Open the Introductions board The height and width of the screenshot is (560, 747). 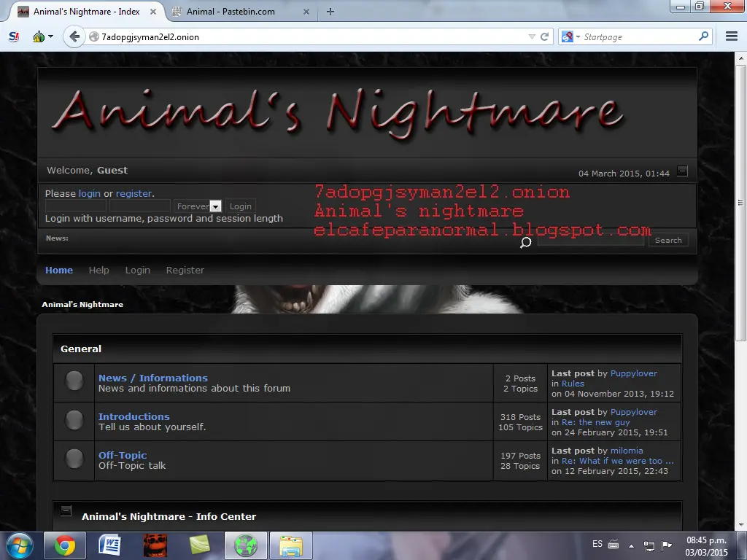pos(134,416)
